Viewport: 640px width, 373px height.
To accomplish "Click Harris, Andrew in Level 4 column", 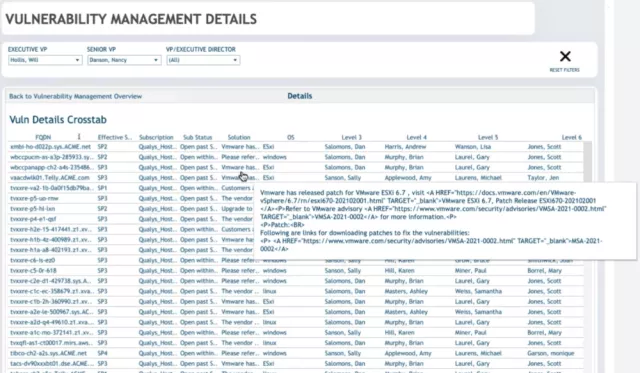I will pos(405,147).
